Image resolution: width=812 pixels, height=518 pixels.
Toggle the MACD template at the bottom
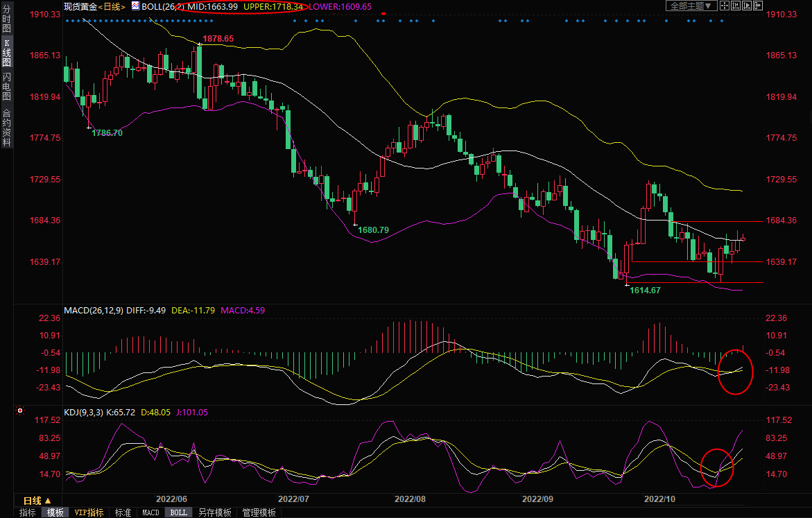tap(150, 512)
